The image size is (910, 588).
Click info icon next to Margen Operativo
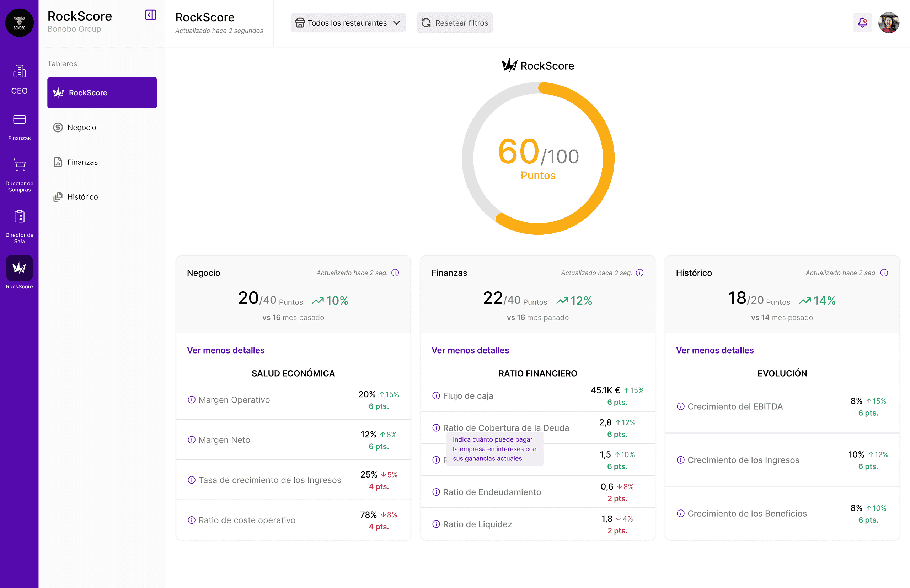click(192, 400)
